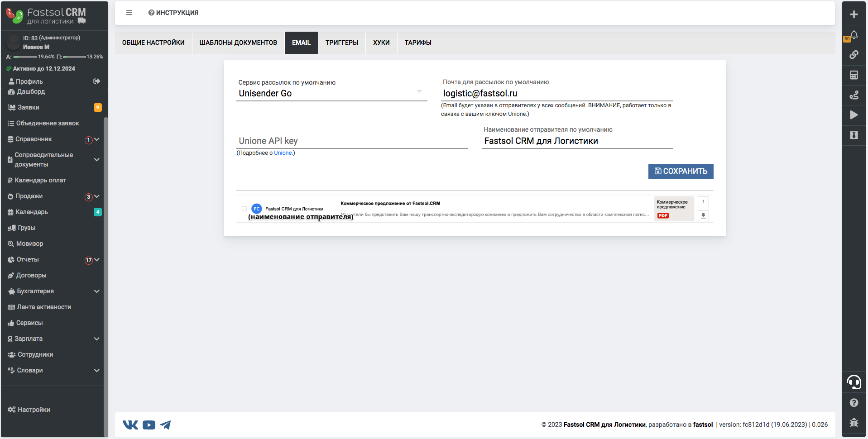Image resolution: width=868 pixels, height=439 pixels.
Task: Expand the Зарплата chevron
Action: click(96, 339)
